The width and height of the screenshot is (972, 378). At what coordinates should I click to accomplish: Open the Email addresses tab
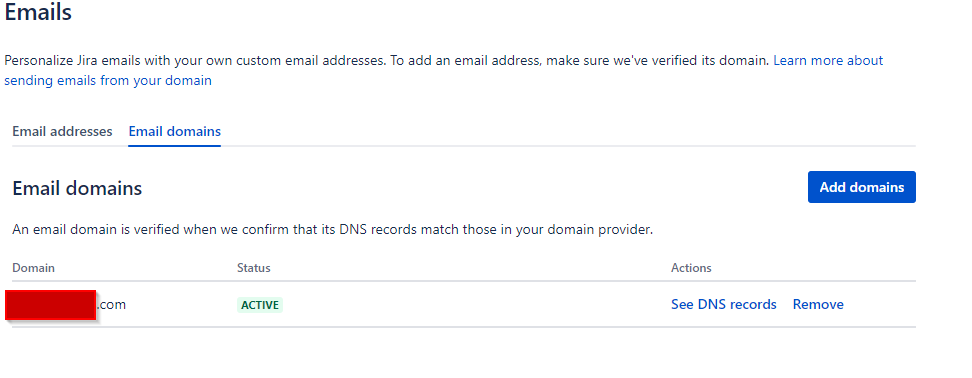tap(62, 131)
